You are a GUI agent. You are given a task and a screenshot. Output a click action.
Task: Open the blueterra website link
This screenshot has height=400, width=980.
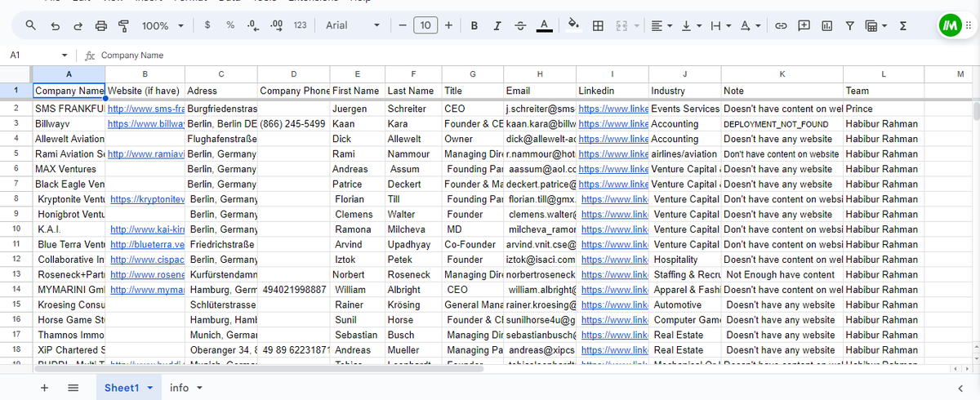pos(148,244)
